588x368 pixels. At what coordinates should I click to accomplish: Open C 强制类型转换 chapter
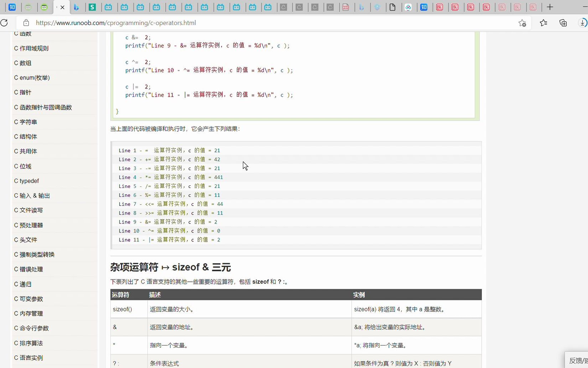35,255
